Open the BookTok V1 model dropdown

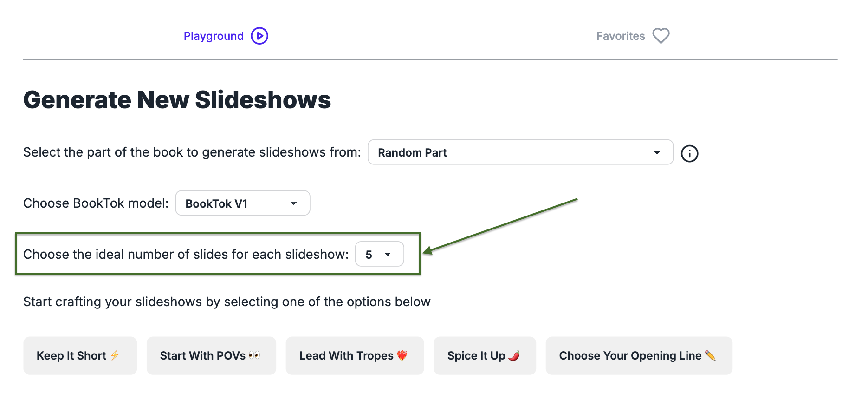242,203
